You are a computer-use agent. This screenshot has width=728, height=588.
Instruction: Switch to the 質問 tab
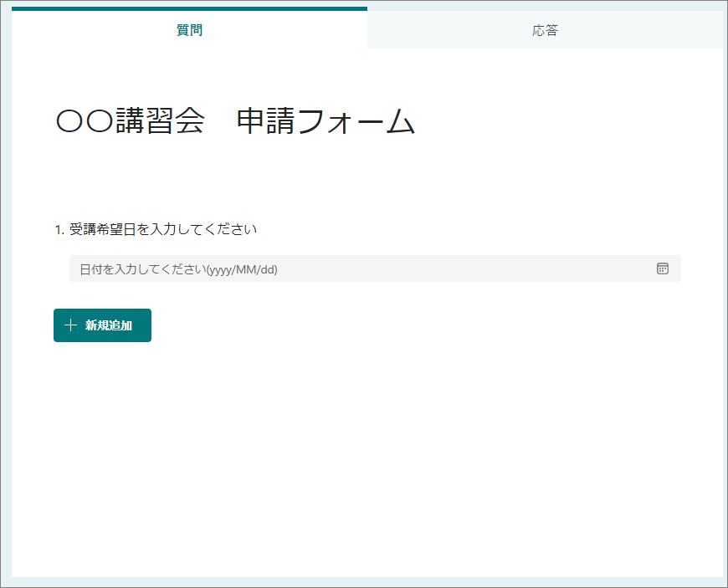click(x=189, y=28)
